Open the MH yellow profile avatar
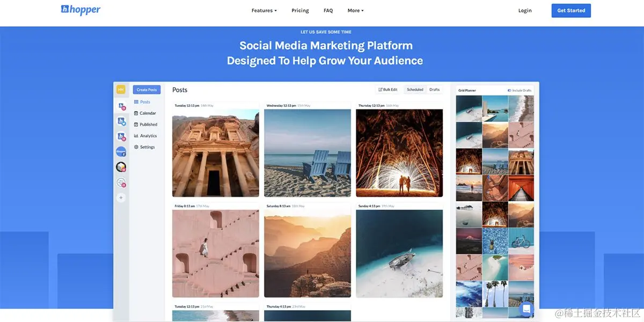The height and width of the screenshot is (322, 644). (x=121, y=90)
